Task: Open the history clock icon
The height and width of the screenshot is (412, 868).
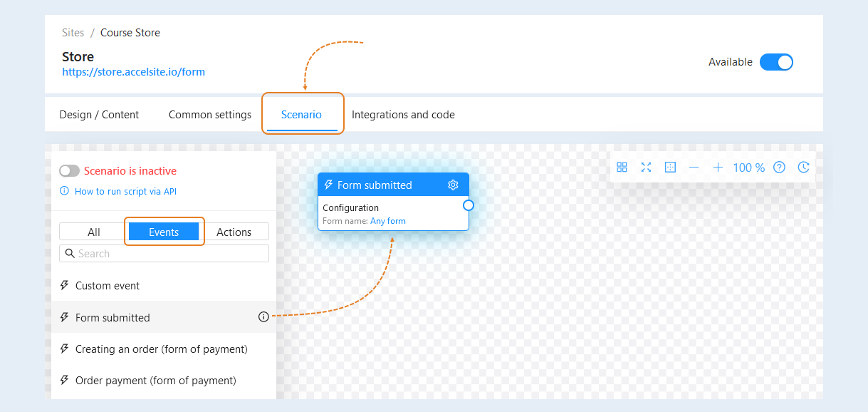Action: click(x=803, y=168)
